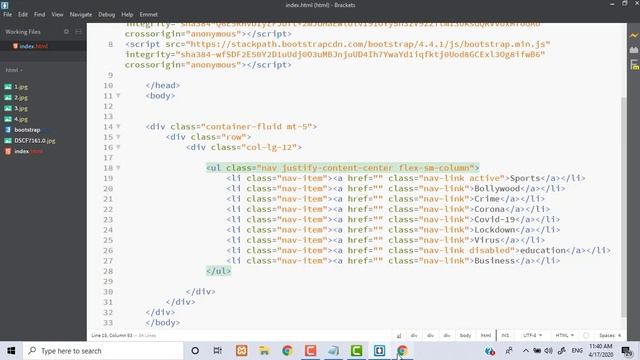This screenshot has width=640, height=360.
Task: Click the html breadcrumb in status bar
Action: click(485, 336)
